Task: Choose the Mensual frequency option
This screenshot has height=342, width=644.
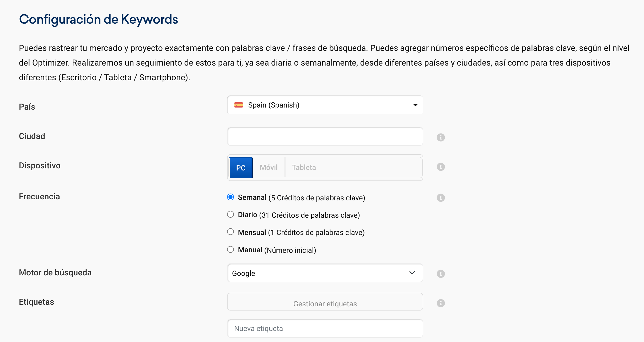Action: click(x=230, y=232)
